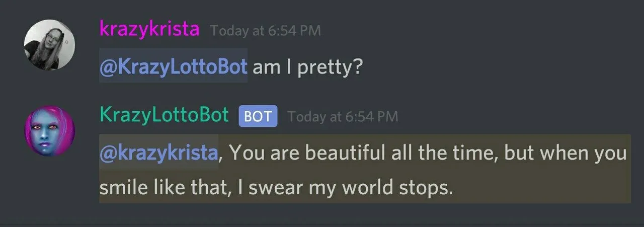
Task: Open the @krazykrista mention in bot reply
Action: (158, 152)
